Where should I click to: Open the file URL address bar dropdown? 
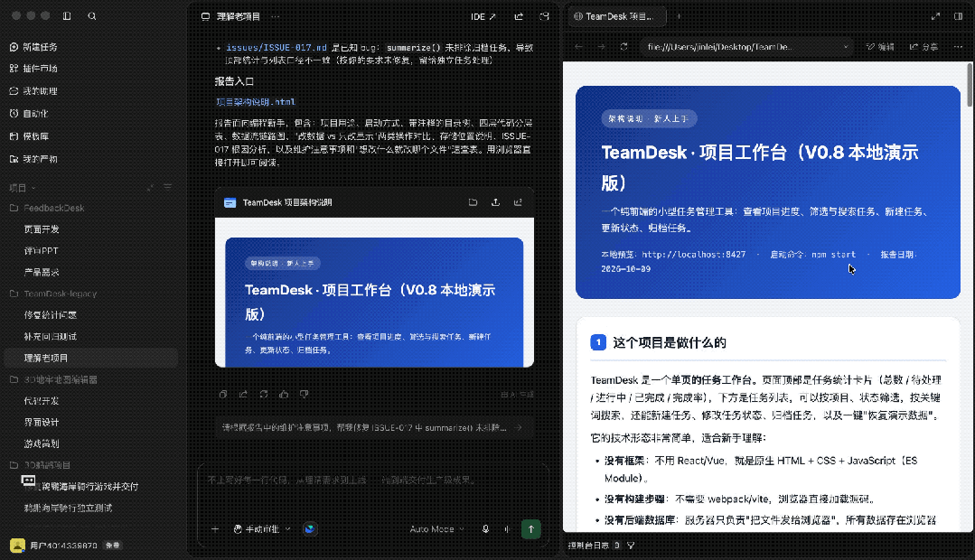(846, 47)
